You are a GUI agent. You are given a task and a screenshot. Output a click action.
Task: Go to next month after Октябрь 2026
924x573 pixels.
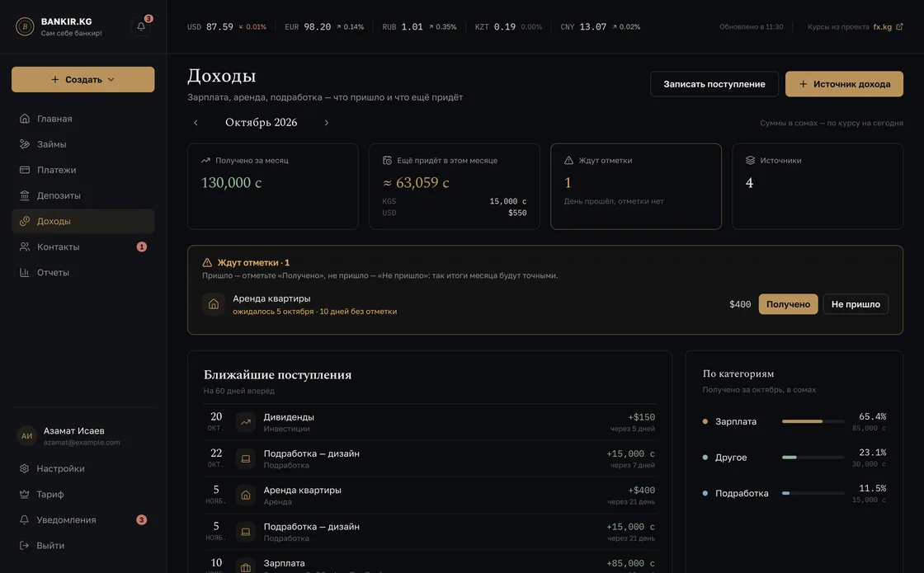327,123
